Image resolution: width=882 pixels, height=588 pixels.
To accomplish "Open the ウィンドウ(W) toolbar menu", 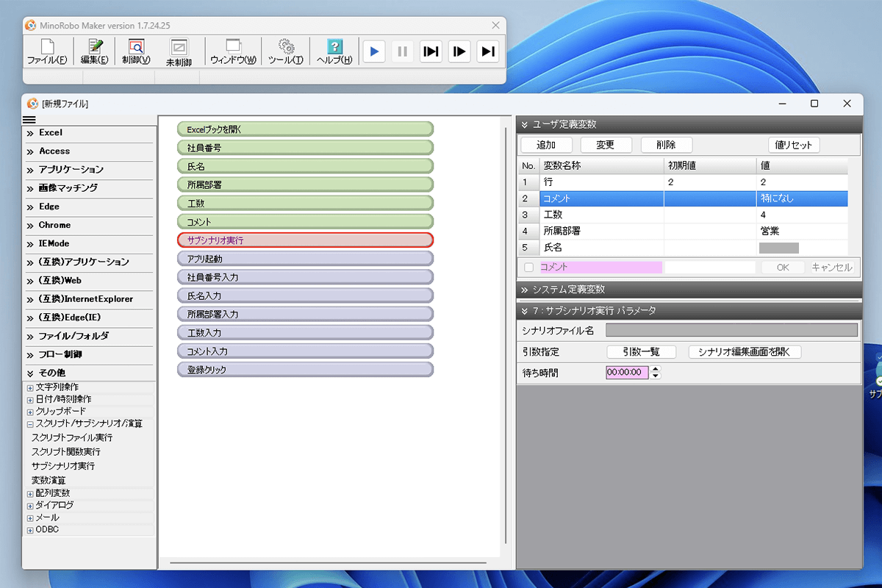I will pyautogui.click(x=234, y=51).
